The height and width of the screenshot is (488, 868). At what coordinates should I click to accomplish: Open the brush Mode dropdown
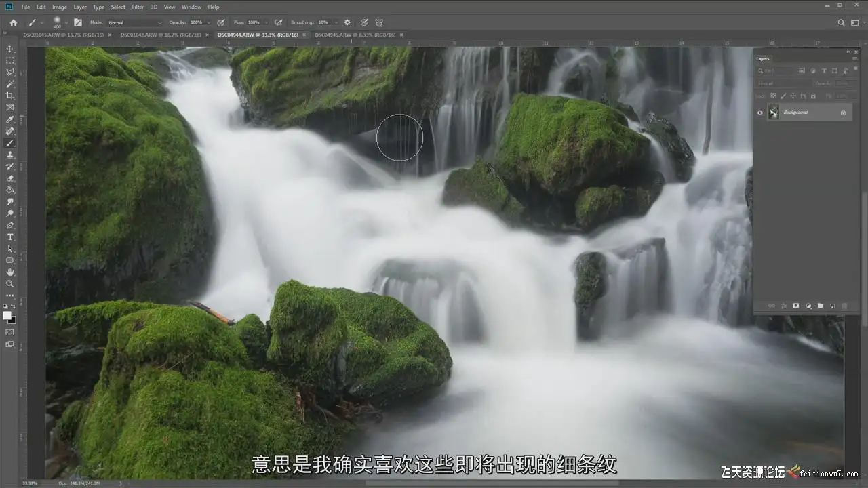[x=134, y=22]
